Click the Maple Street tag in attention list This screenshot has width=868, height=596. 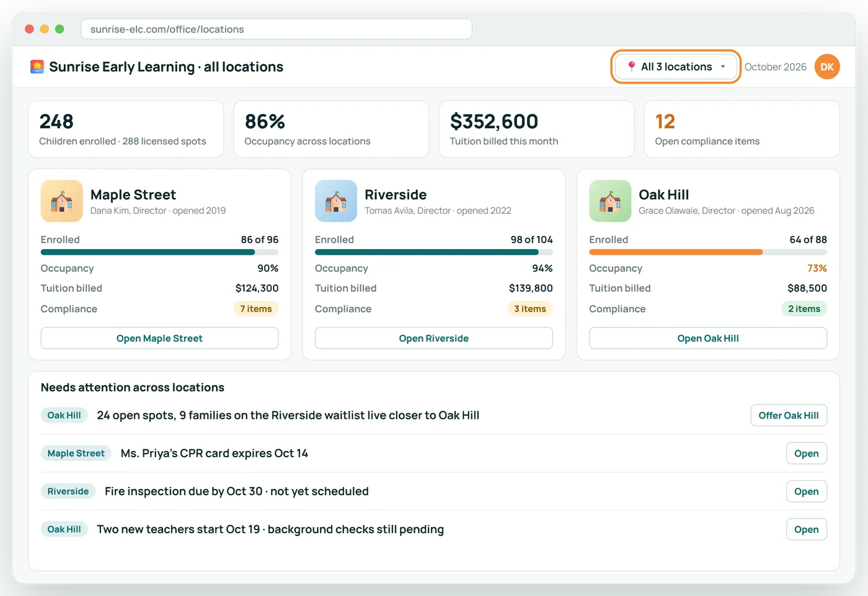[76, 454]
